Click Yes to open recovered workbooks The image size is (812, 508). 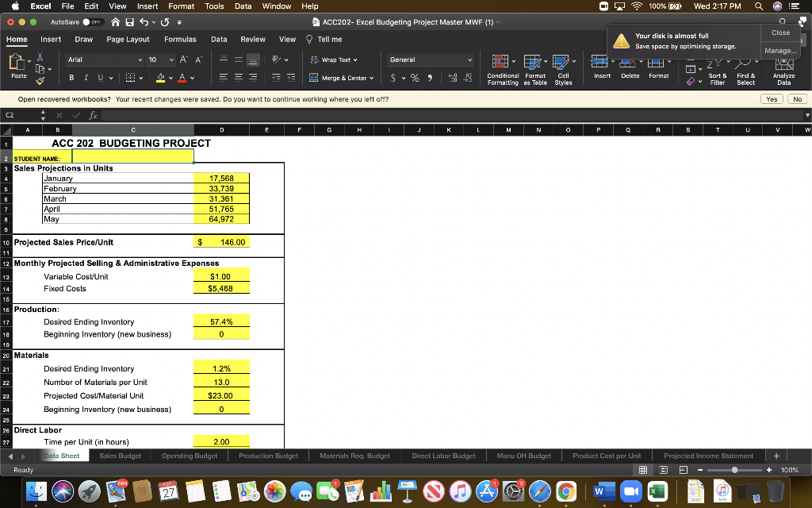click(772, 98)
